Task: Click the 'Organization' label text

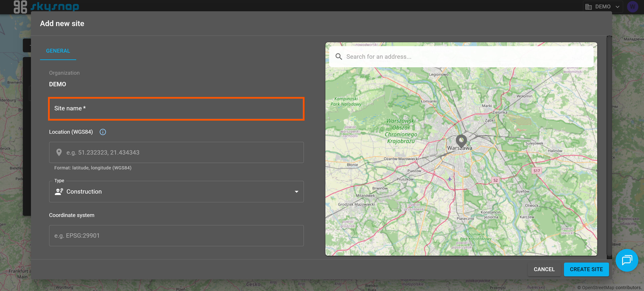Action: 64,73
